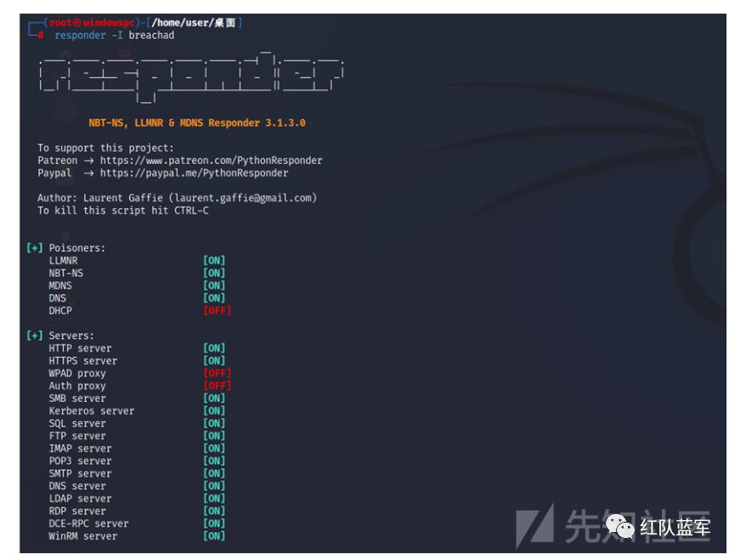The height and width of the screenshot is (560, 735).
Task: Click the 'Kerberos server' row label
Action: click(92, 411)
